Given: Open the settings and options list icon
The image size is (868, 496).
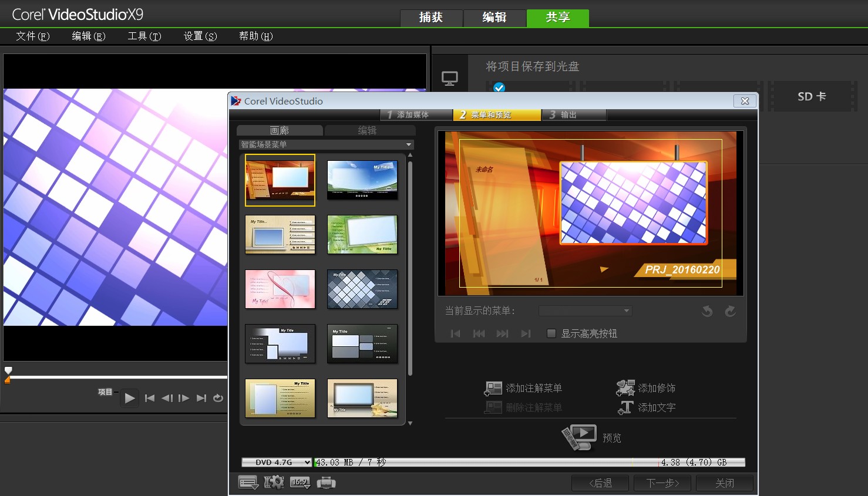Looking at the screenshot, I should (x=248, y=483).
